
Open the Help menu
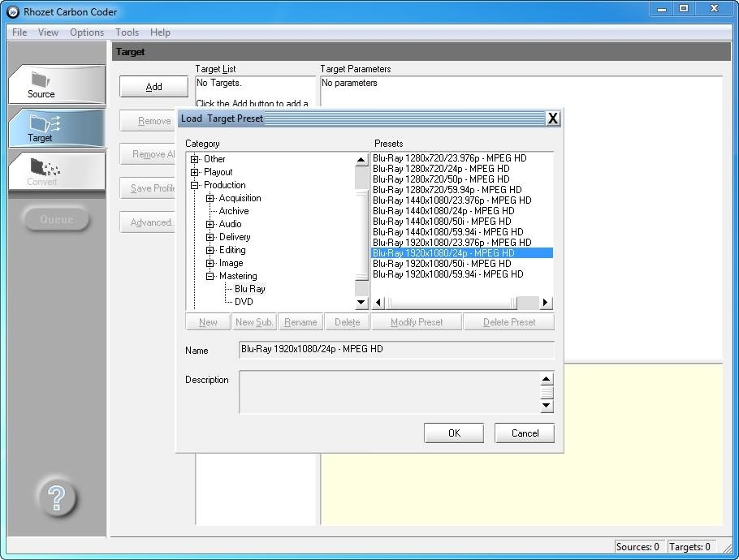pyautogui.click(x=160, y=32)
